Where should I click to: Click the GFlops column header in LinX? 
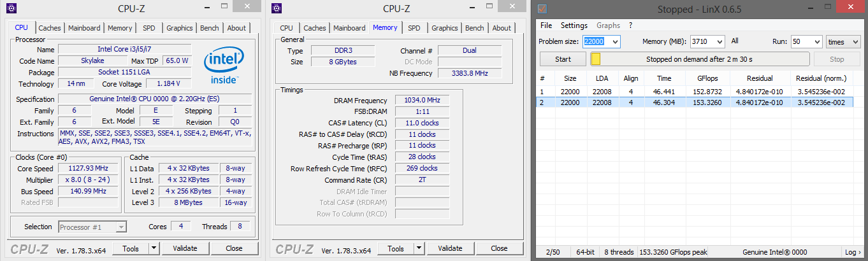coord(708,78)
